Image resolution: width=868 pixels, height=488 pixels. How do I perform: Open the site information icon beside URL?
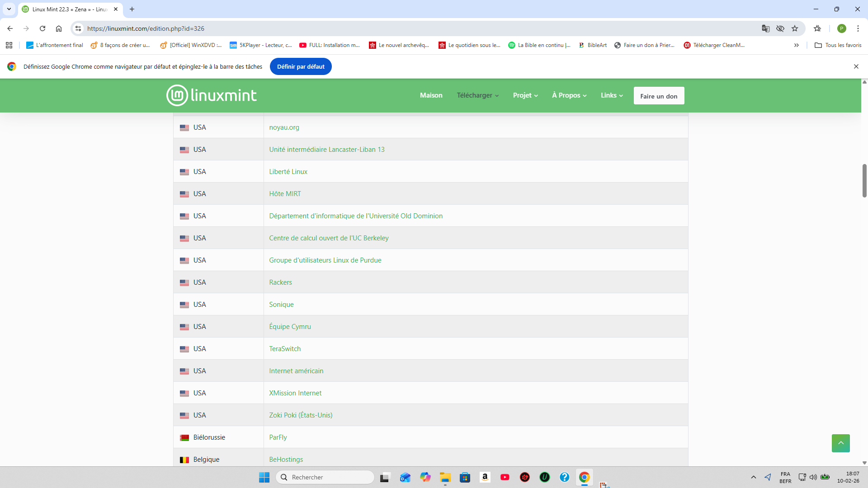(x=78, y=28)
